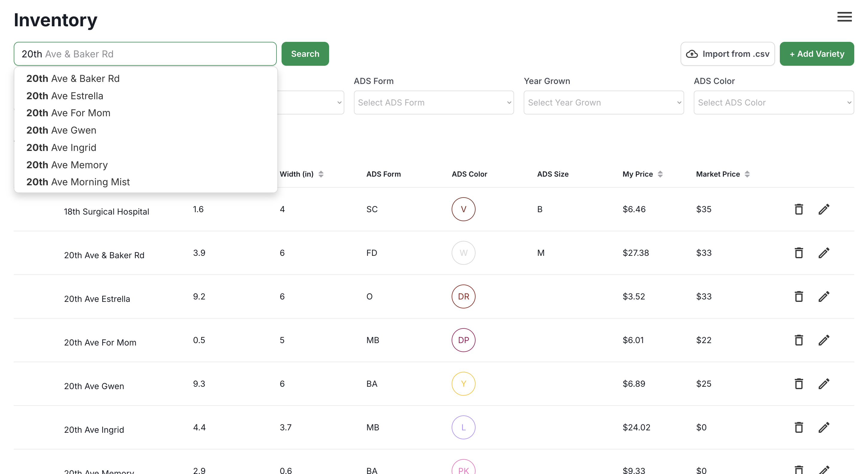Expand the Select Year Grown dropdown
Image resolution: width=868 pixels, height=474 pixels.
tap(603, 103)
